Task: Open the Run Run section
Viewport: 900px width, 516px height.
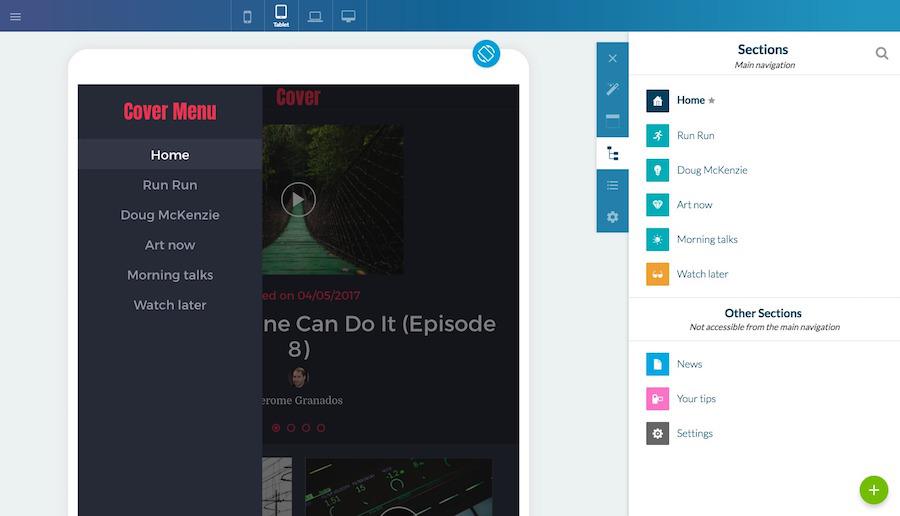Action: [x=695, y=135]
